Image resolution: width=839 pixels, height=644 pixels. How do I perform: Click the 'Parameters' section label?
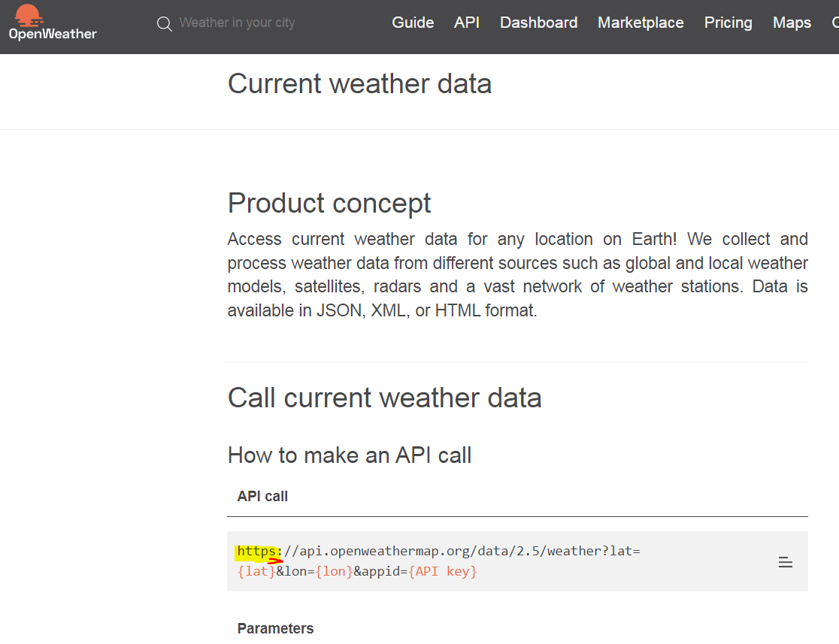coord(275,628)
